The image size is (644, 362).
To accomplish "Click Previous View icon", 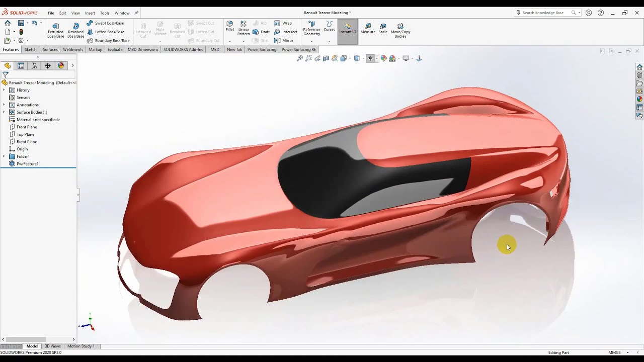I will tap(317, 58).
